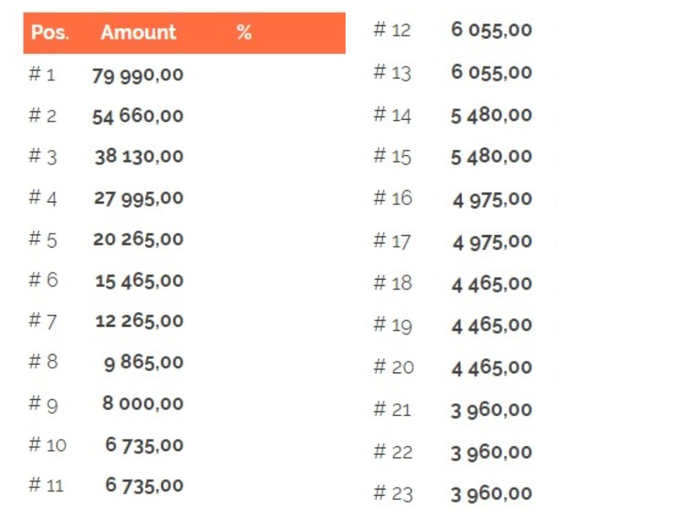Click the 15 465,00 amount
This screenshot has height=525, width=700.
click(139, 281)
